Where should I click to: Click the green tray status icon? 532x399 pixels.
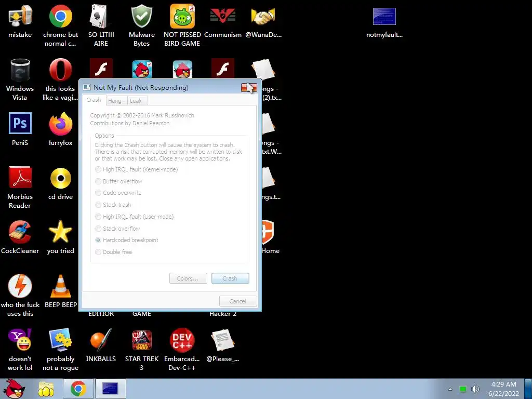tap(463, 389)
